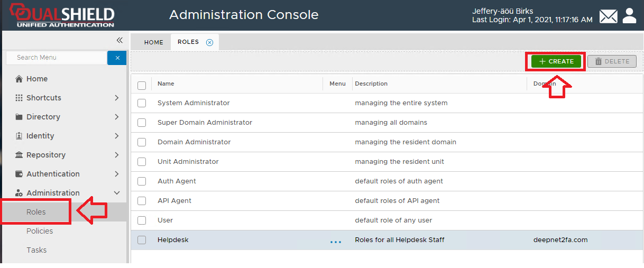The width and height of the screenshot is (644, 268).
Task: Click the DELETE button
Action: 612,61
